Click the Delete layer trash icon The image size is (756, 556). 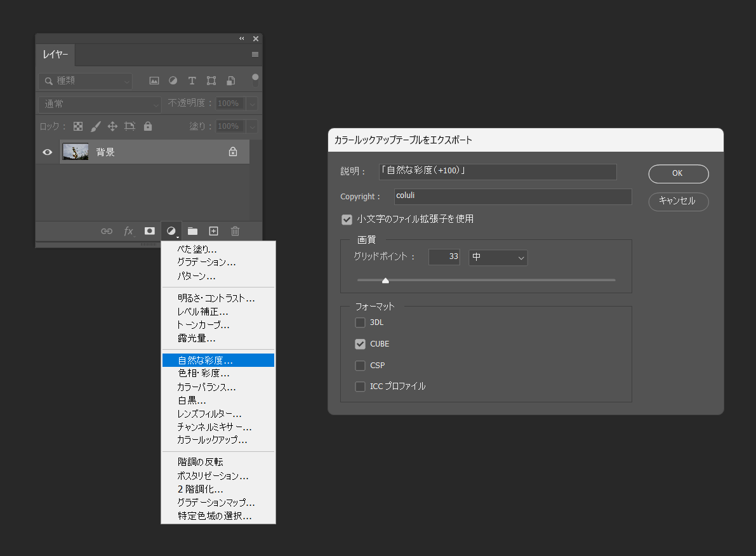pos(235,230)
